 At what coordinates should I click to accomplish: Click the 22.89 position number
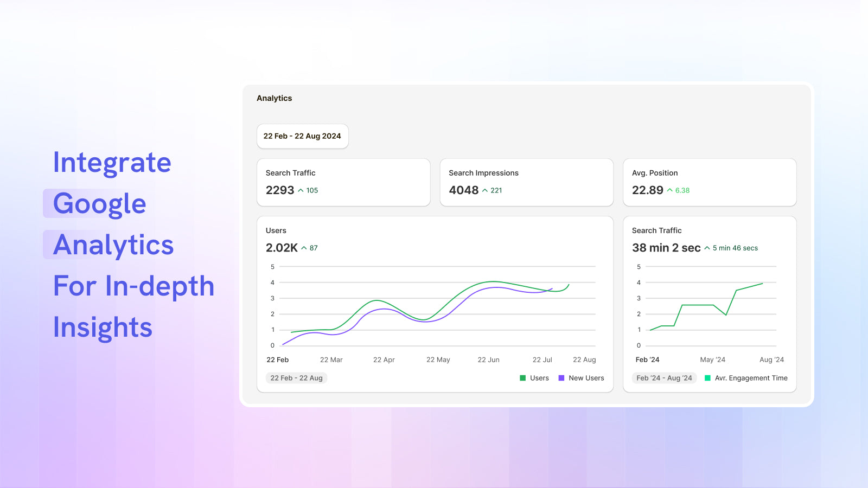coord(648,190)
